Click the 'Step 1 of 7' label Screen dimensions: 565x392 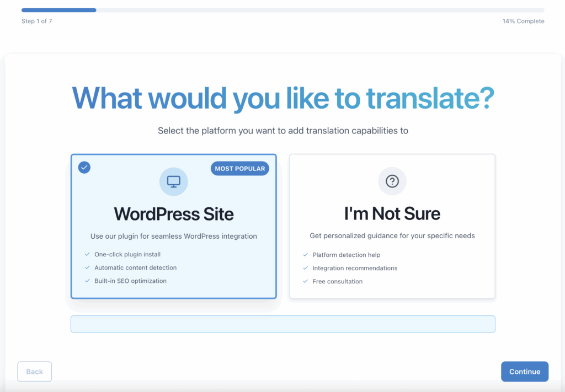tap(37, 22)
